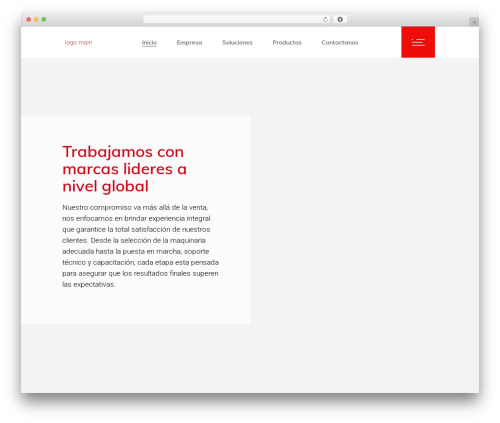Click heading "Trabajamos con marcas lideres"
Viewport: 500px width, 423px height.
tap(124, 169)
